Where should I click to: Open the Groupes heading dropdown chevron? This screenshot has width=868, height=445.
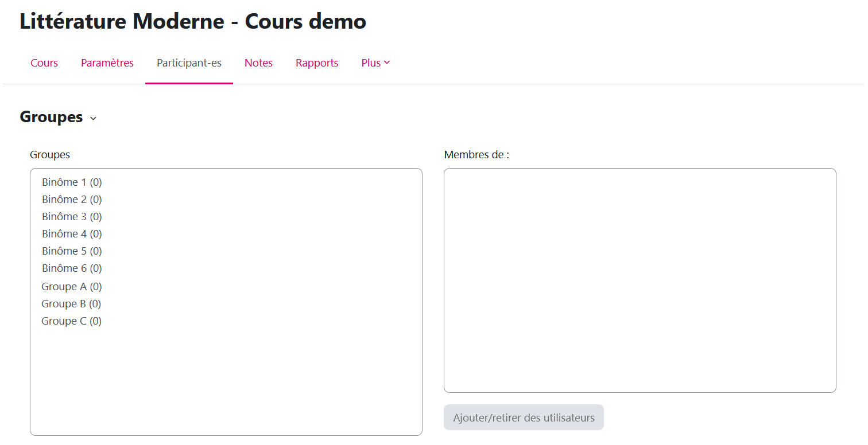[x=94, y=118]
